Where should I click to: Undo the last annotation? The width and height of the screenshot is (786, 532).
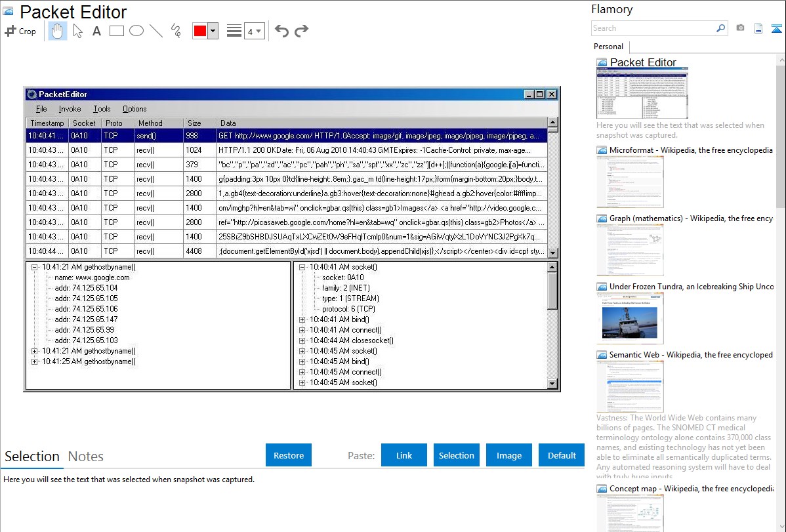tap(281, 31)
